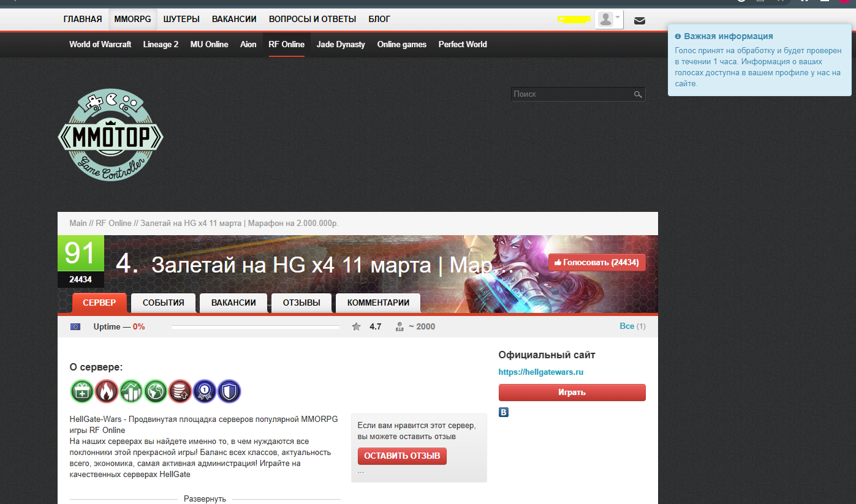Open the user avatar dropdown menu
Screen dimensions: 856x504
tap(609, 19)
